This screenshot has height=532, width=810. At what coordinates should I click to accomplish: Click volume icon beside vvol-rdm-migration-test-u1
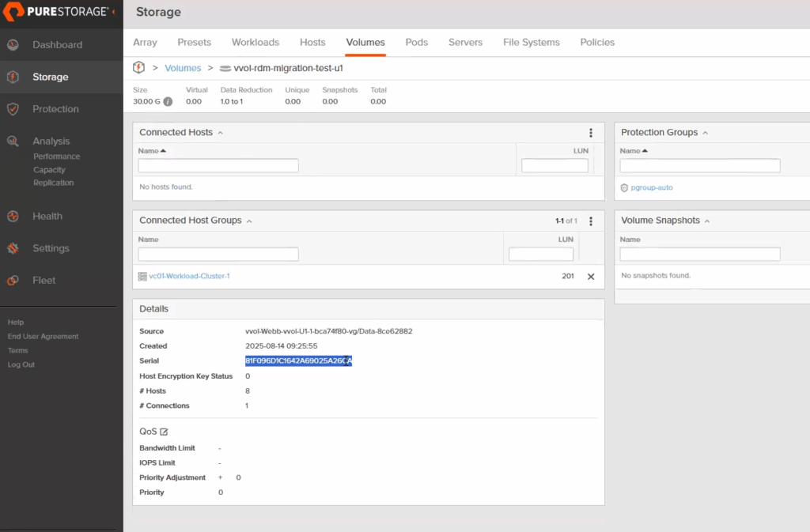[225, 68]
